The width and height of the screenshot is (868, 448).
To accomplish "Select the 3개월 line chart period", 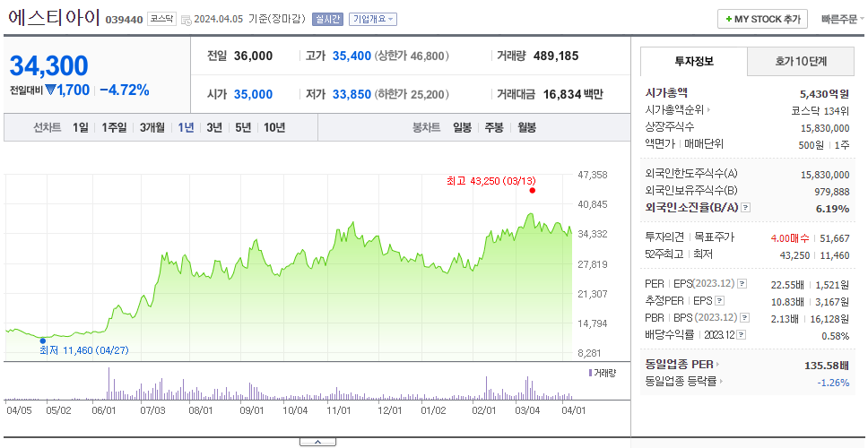I will [x=152, y=128].
